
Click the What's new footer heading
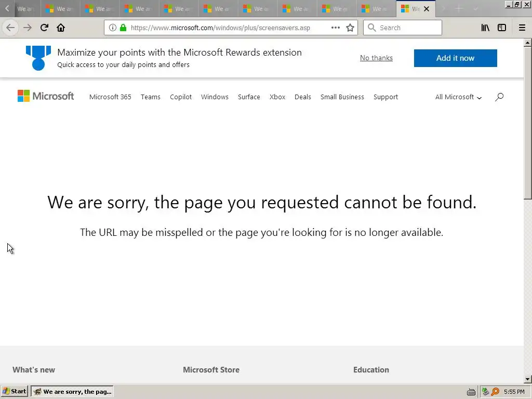click(x=34, y=370)
